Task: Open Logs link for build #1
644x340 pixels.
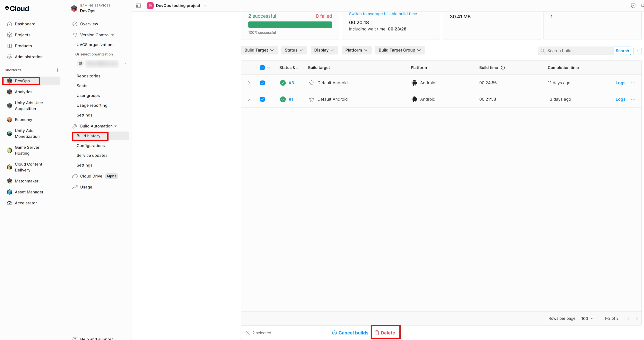Action: 620,99
